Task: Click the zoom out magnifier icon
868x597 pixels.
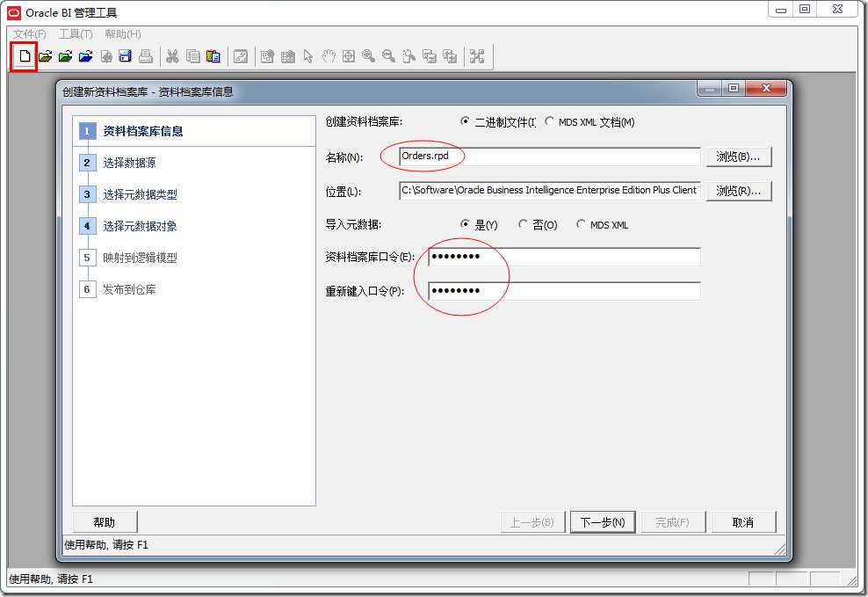Action: click(388, 56)
